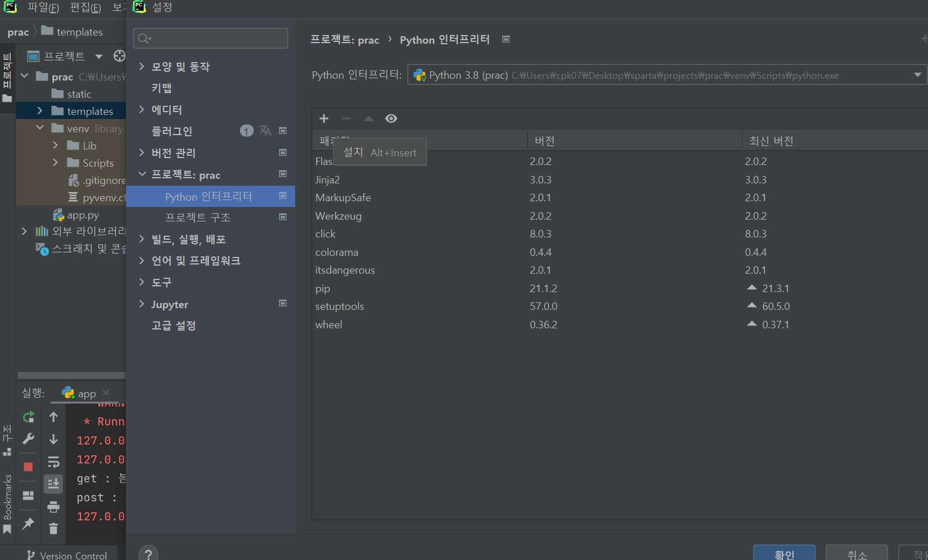Click the plugin update count badge

tap(246, 131)
